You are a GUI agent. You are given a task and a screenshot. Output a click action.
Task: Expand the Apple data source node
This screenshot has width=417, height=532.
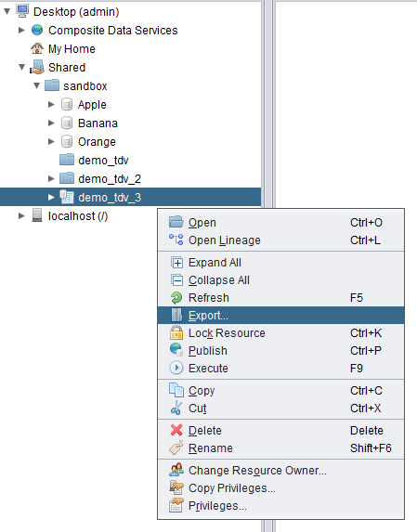(51, 104)
